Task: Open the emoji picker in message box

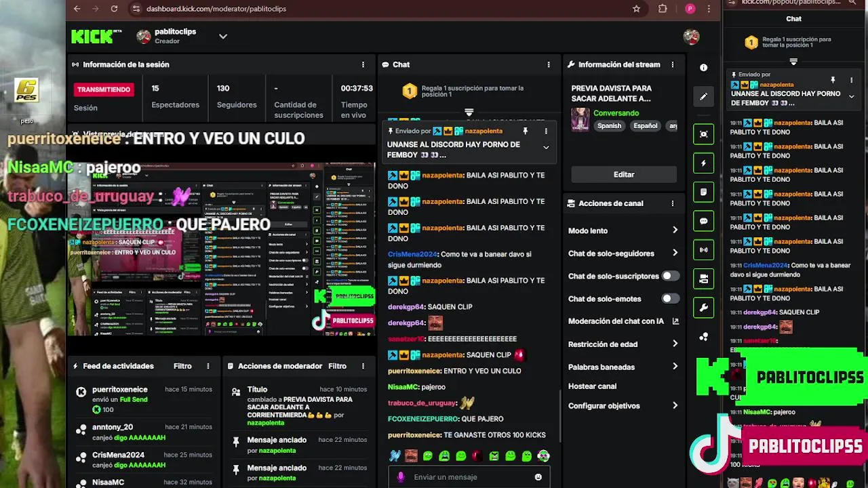Action: [x=538, y=477]
